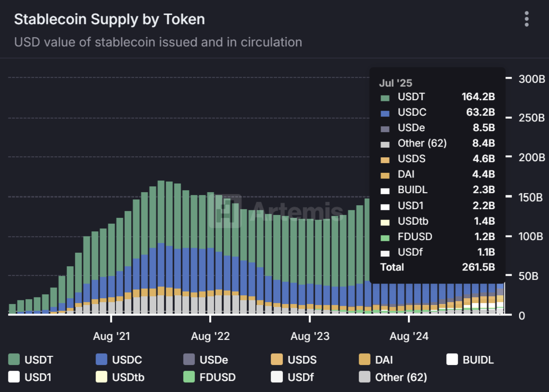Click the USDS legend color swatch
549x392 pixels.
click(277, 360)
